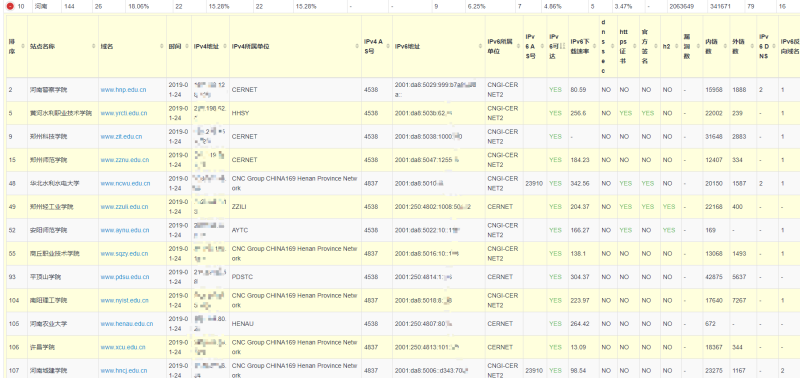Open the www.zznu.edu.cn link
The height and width of the screenshot is (378, 800).
(x=125, y=160)
